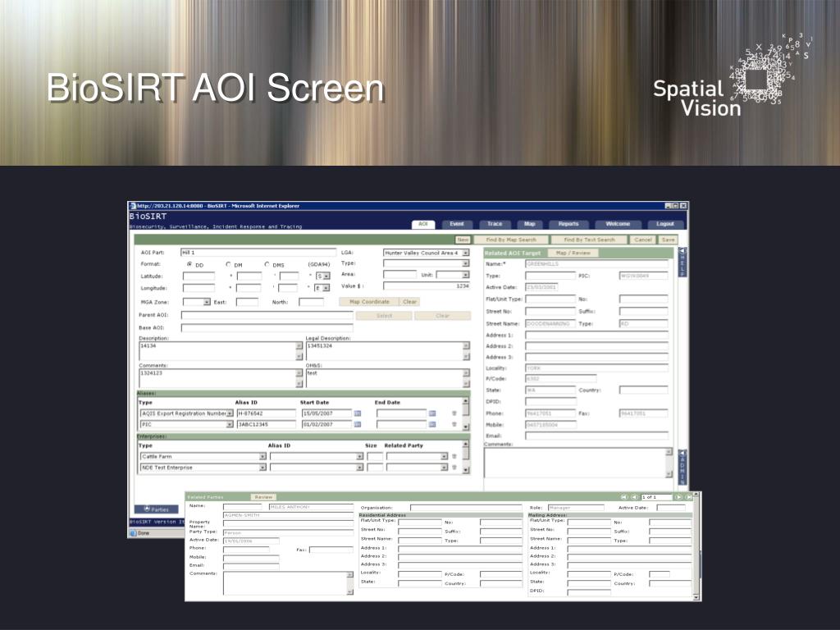The height and width of the screenshot is (630, 840).
Task: Go to first related party record
Action: [x=624, y=497]
